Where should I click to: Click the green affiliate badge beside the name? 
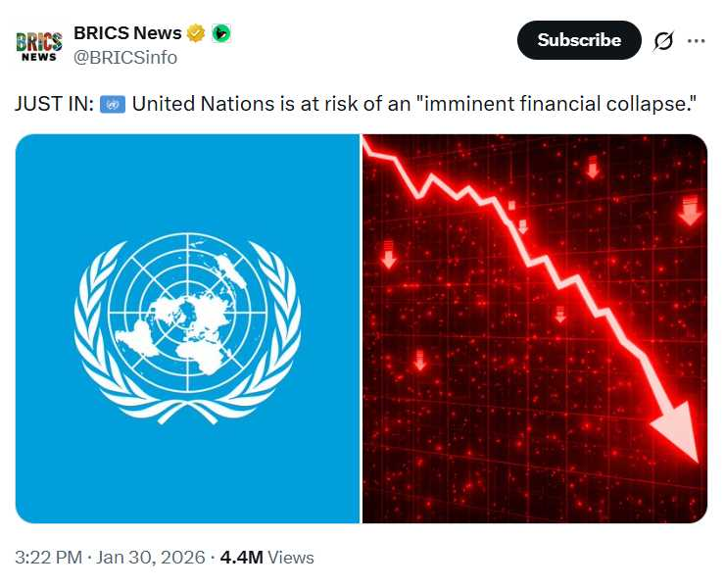(221, 33)
